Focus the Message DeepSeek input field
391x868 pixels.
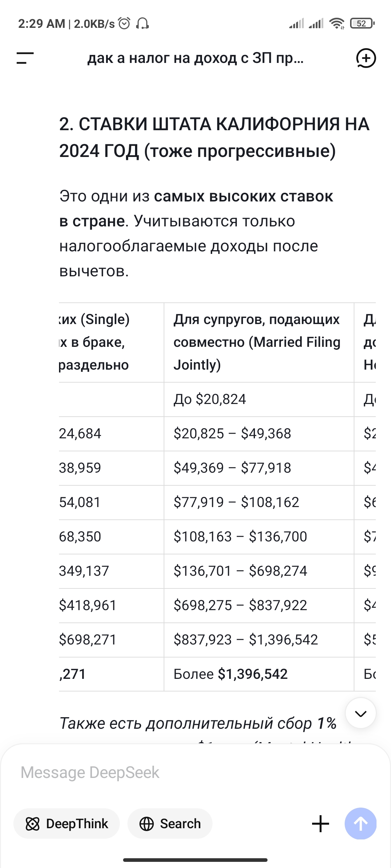pos(195,773)
